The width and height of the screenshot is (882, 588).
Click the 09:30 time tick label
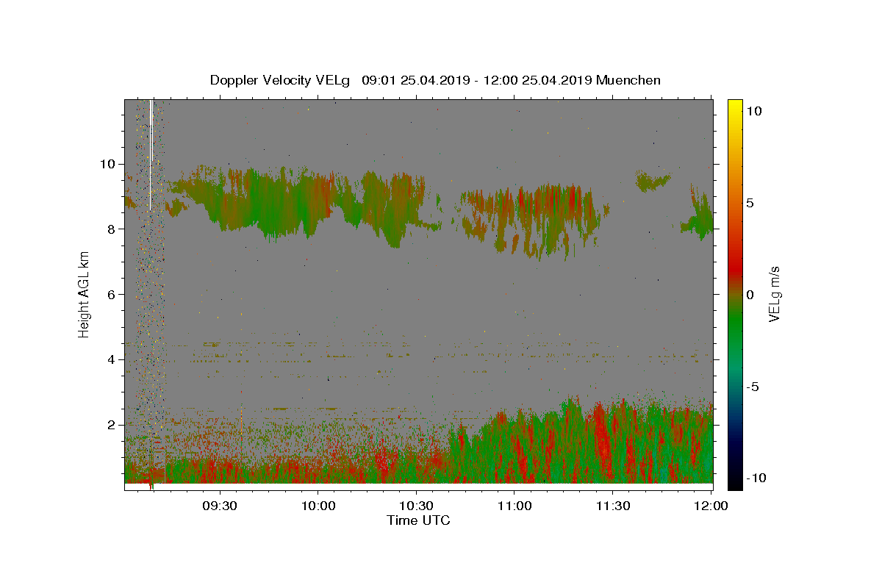220,506
